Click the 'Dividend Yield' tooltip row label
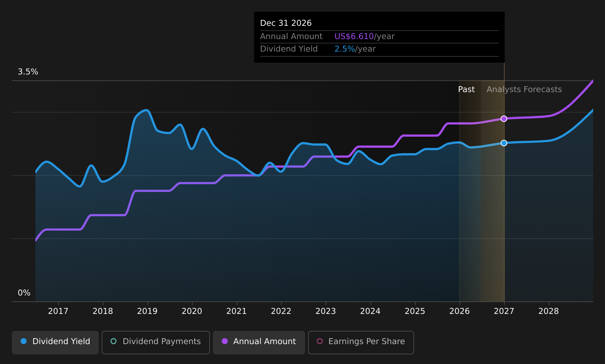The image size is (605, 364). pyautogui.click(x=289, y=49)
